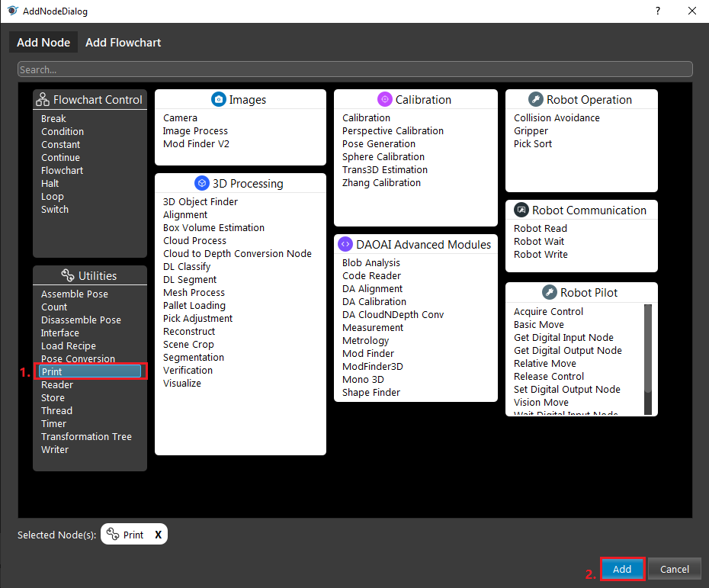Click the 3D Processing cube icon
709x588 pixels.
point(202,183)
